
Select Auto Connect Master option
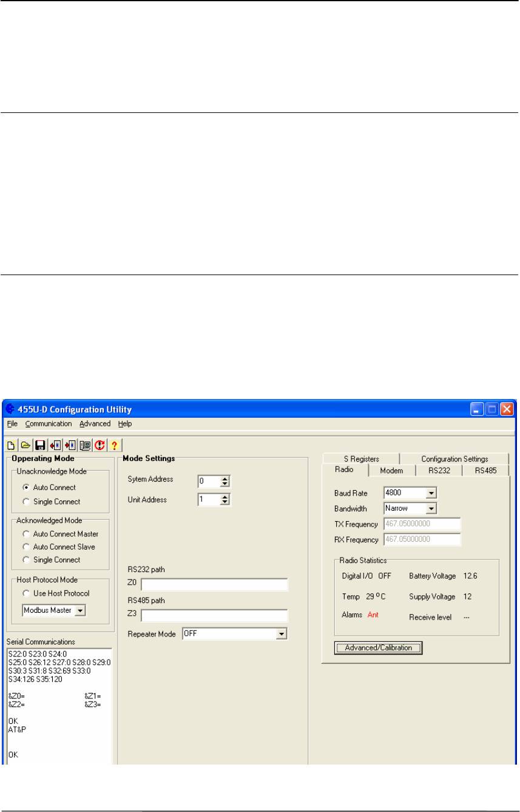[x=59, y=534]
